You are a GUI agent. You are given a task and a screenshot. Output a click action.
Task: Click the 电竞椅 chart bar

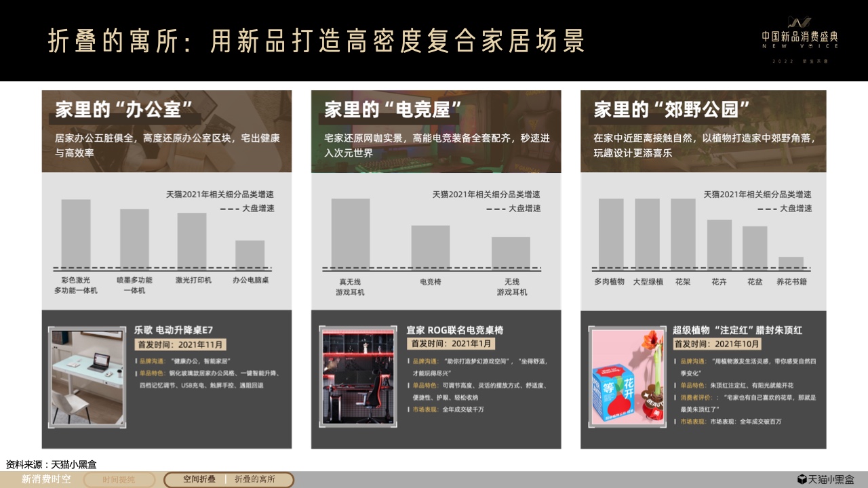[x=431, y=247]
